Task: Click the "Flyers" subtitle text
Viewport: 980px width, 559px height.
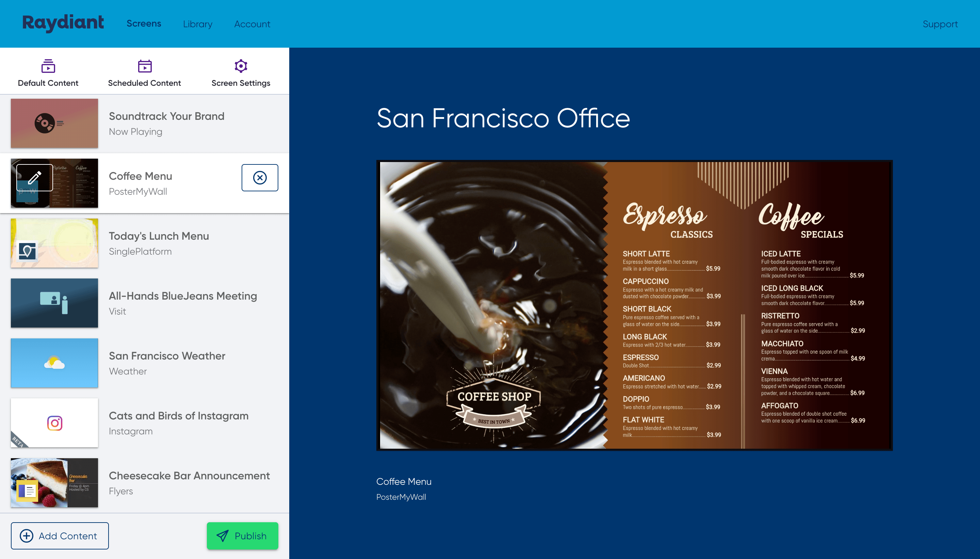Action: point(121,491)
